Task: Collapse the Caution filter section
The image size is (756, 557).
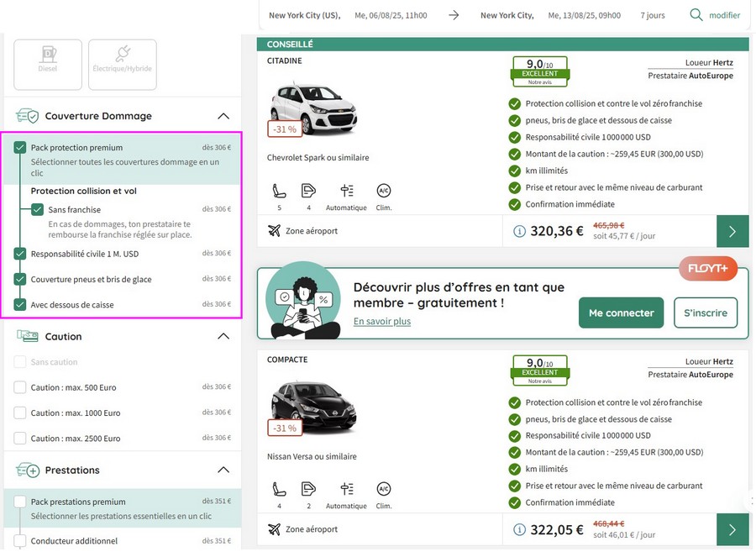Action: [x=223, y=336]
